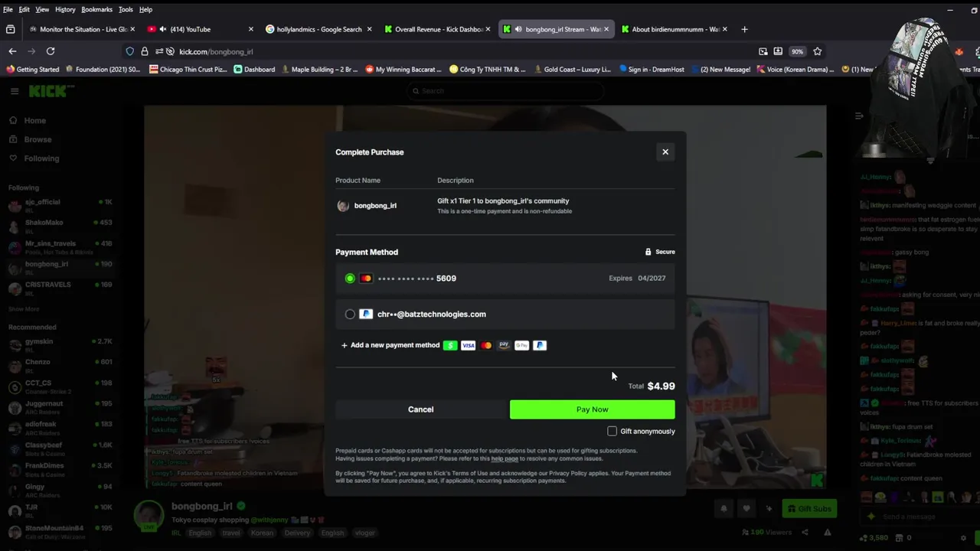980x551 pixels.
Task: Close the YouTube tab
Action: pyautogui.click(x=250, y=29)
